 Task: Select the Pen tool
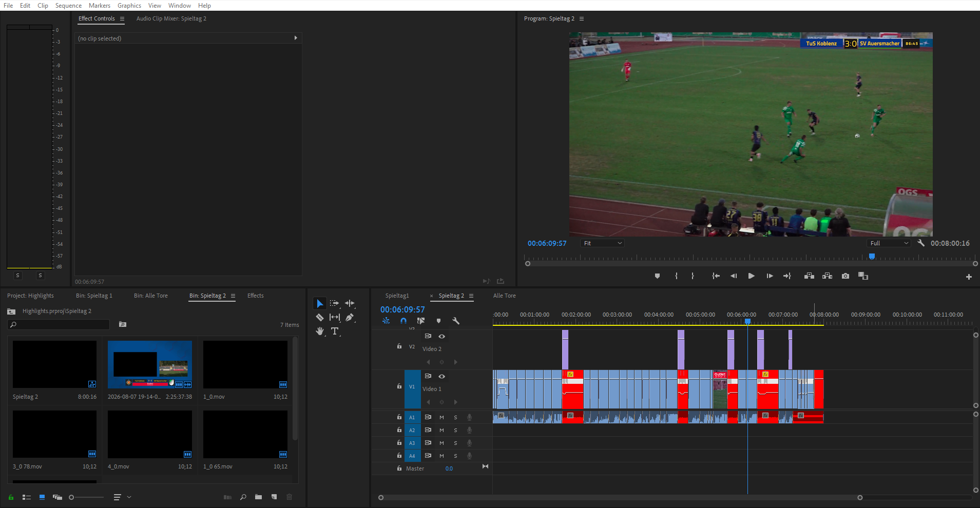[x=350, y=317]
